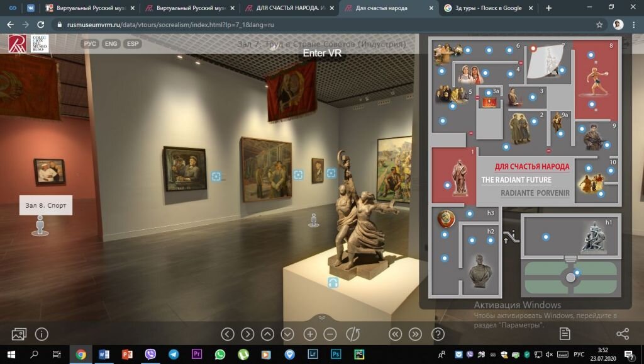
Task: Switch to the VK pinned tab
Action: [31, 8]
